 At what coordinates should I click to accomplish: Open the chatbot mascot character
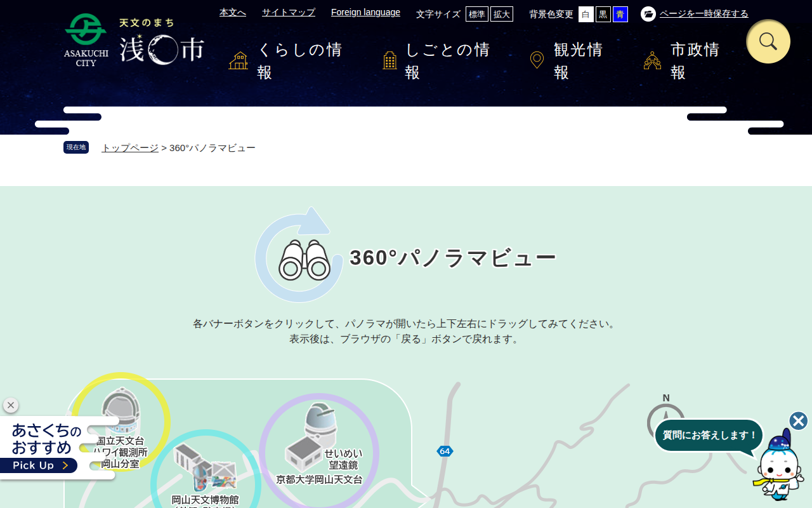pos(779,465)
